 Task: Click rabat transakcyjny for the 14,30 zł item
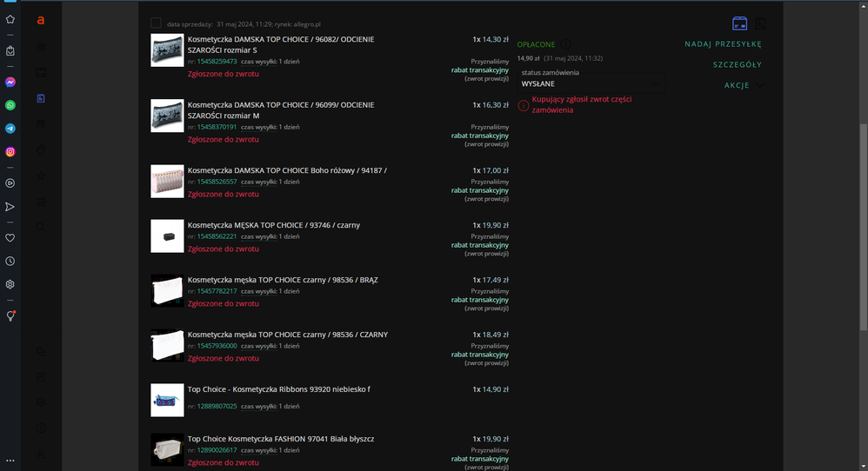(479, 70)
